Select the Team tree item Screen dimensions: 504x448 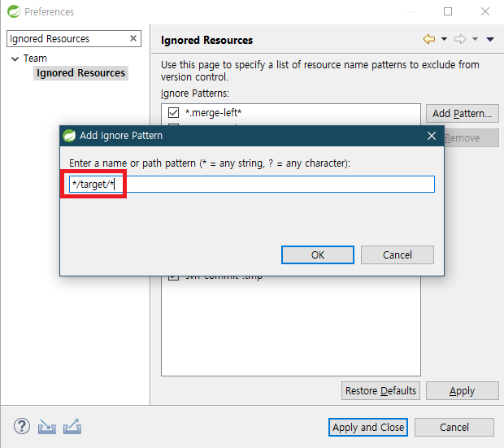pos(35,59)
